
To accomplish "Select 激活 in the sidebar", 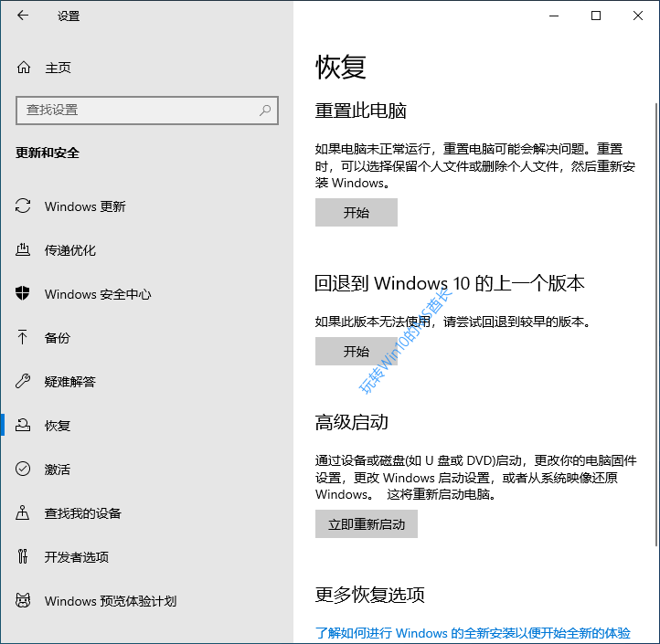I will pos(58,469).
